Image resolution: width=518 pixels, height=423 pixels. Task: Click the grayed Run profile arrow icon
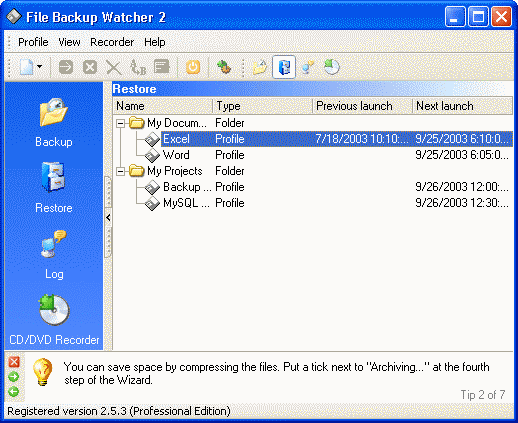pyautogui.click(x=66, y=67)
